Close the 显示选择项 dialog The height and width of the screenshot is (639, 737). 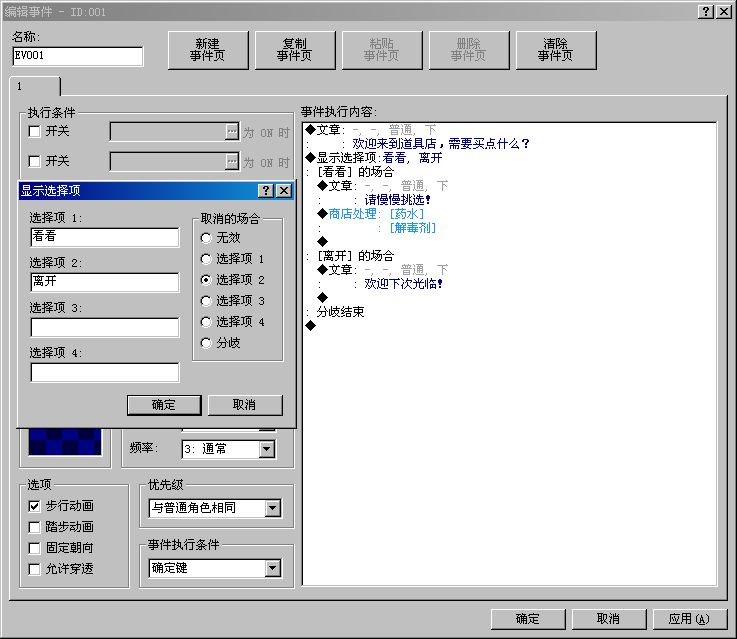pyautogui.click(x=284, y=190)
